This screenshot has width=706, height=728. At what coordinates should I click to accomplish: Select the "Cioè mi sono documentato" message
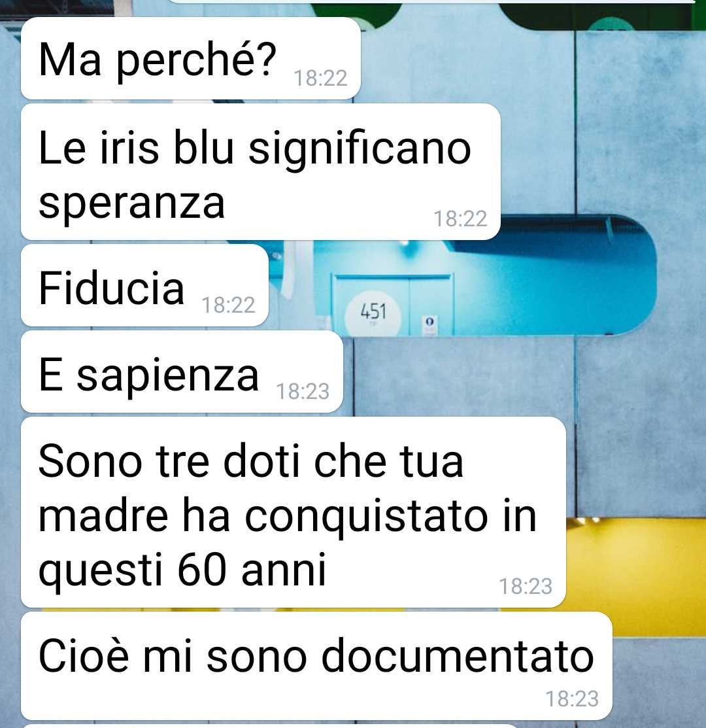[316, 667]
